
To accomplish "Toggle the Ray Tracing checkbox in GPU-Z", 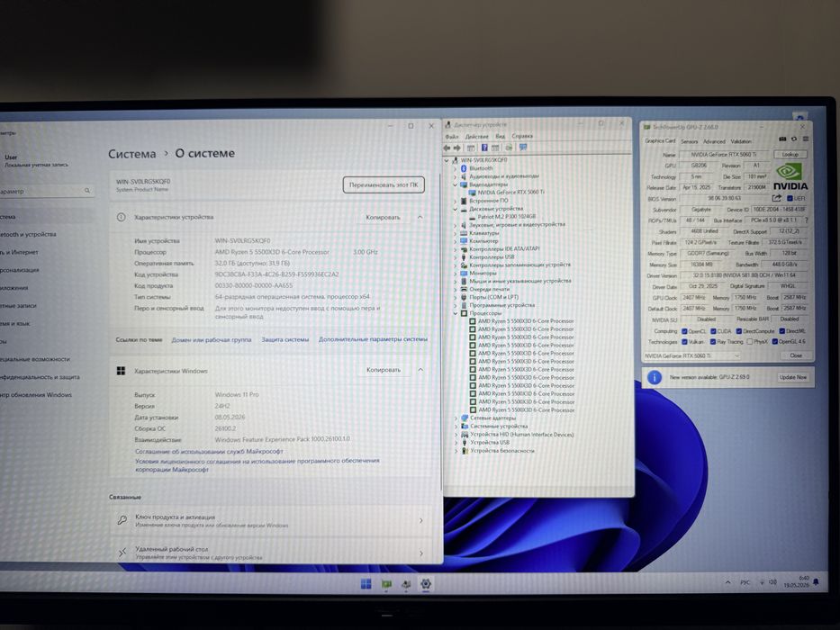I will pos(713,342).
